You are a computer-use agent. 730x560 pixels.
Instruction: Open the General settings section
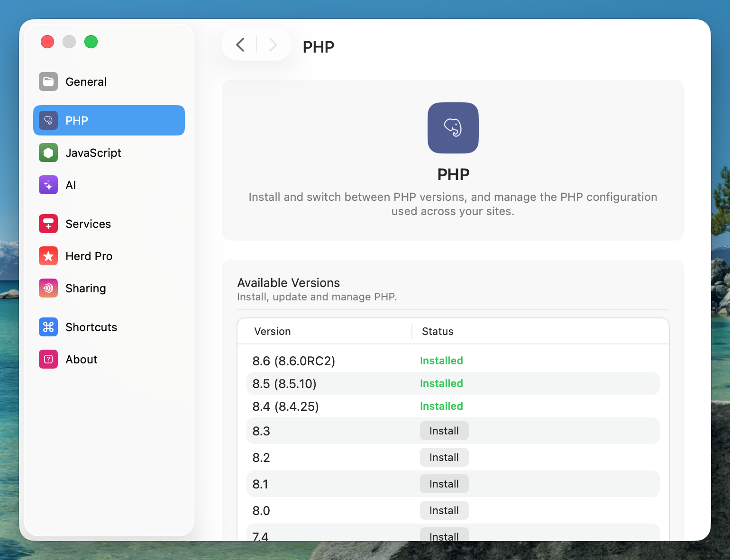click(x=109, y=81)
